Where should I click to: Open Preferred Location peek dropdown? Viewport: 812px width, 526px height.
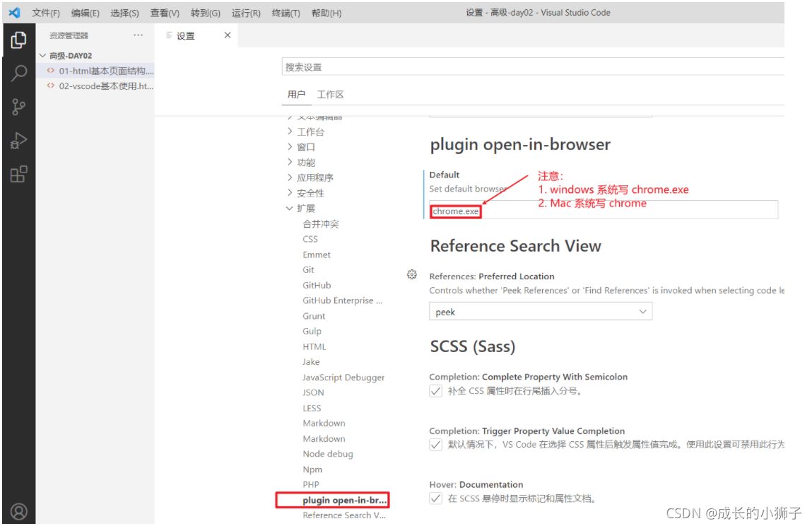[541, 312]
